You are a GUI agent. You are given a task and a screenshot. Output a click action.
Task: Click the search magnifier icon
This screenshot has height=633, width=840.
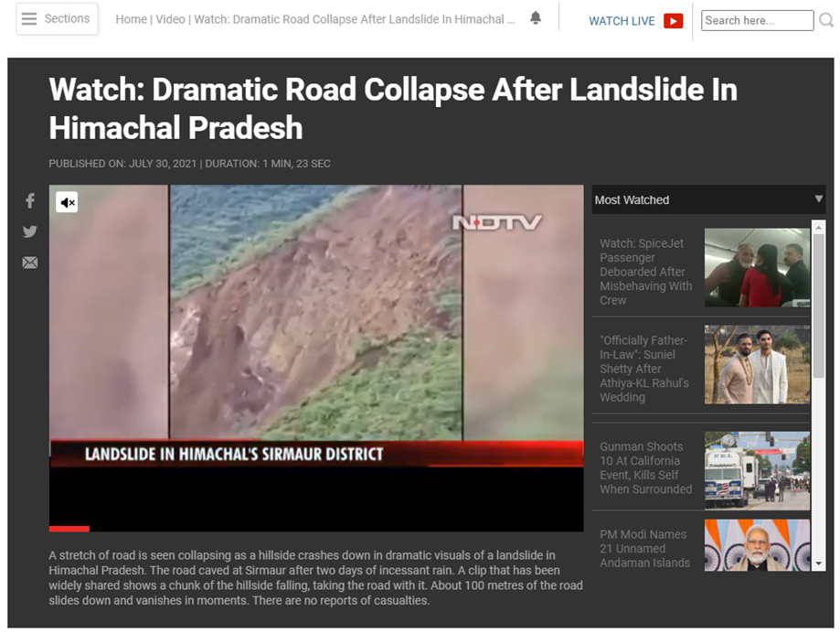pyautogui.click(x=826, y=20)
